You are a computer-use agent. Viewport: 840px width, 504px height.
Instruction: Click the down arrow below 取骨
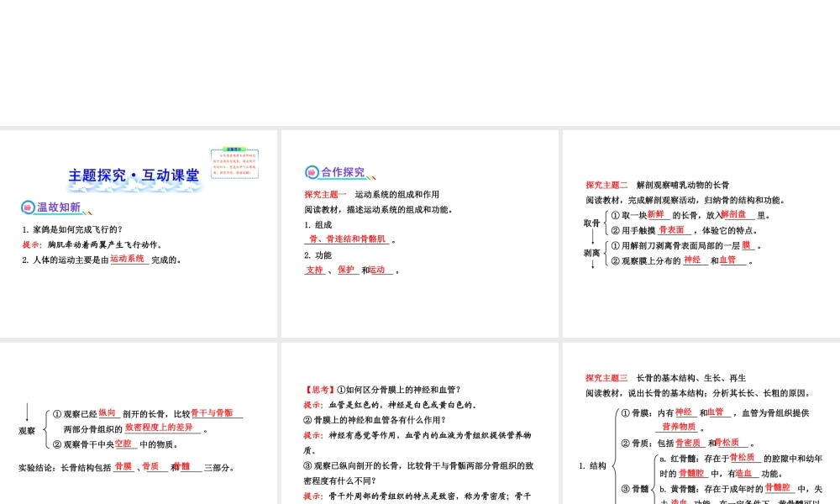[593, 235]
